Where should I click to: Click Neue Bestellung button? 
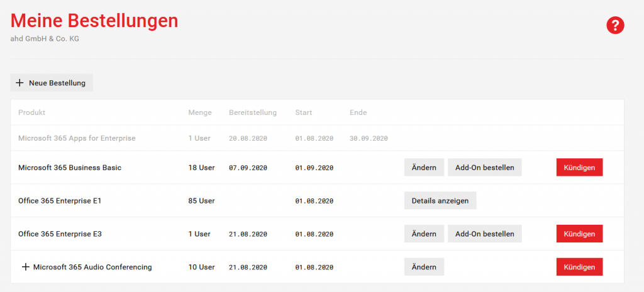point(52,83)
